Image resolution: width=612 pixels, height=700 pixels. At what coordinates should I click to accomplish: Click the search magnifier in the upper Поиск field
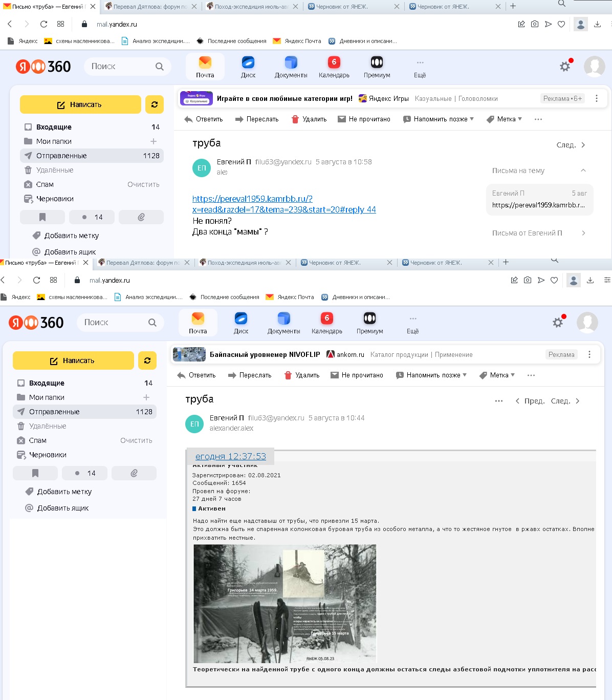160,67
